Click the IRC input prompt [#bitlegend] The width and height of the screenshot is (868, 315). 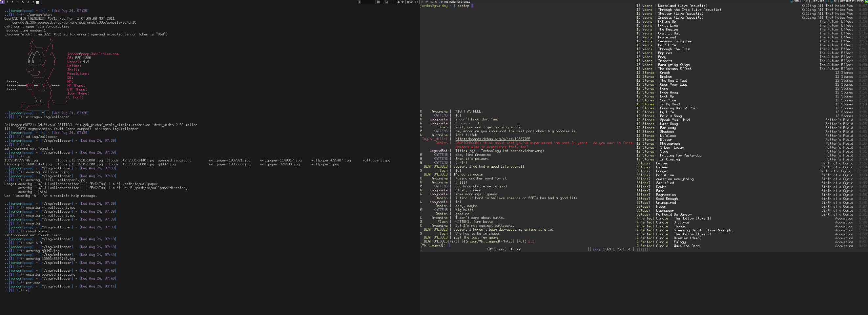(433, 245)
